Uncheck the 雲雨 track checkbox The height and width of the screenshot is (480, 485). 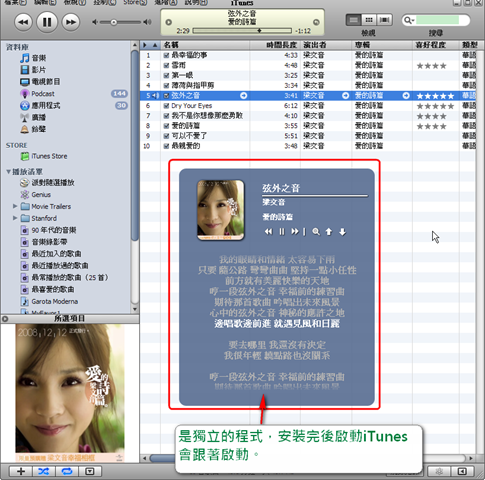point(166,65)
